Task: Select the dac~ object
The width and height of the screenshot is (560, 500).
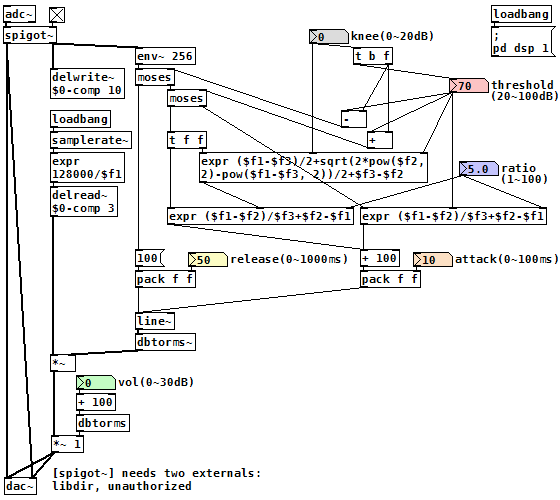Action: pos(20,486)
